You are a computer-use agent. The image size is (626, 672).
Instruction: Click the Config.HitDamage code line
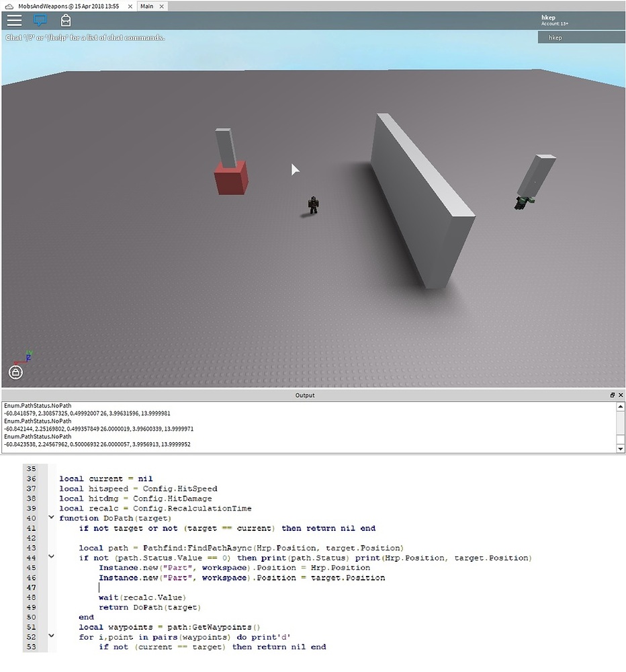(x=136, y=498)
